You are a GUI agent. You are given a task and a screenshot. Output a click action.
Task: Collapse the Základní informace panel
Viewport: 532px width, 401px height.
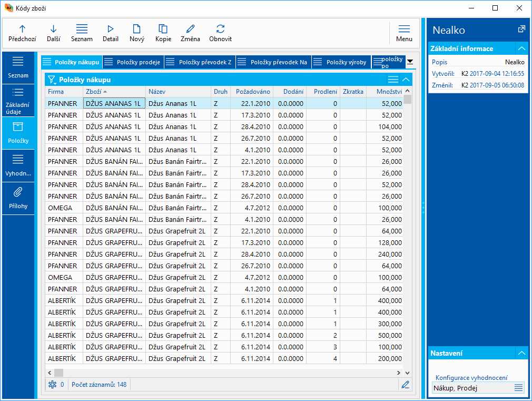pyautogui.click(x=521, y=48)
